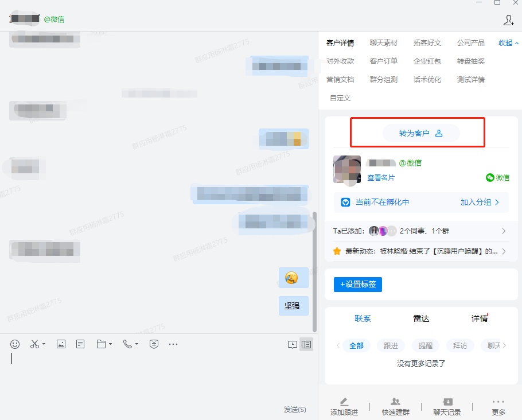The height and width of the screenshot is (420, 522).
Task: Click 添加跟进 pencil icon
Action: (344, 402)
